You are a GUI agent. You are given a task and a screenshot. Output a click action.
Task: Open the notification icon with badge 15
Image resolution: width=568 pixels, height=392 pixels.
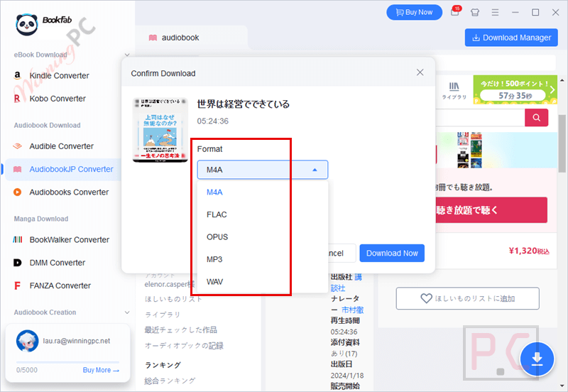coord(455,11)
